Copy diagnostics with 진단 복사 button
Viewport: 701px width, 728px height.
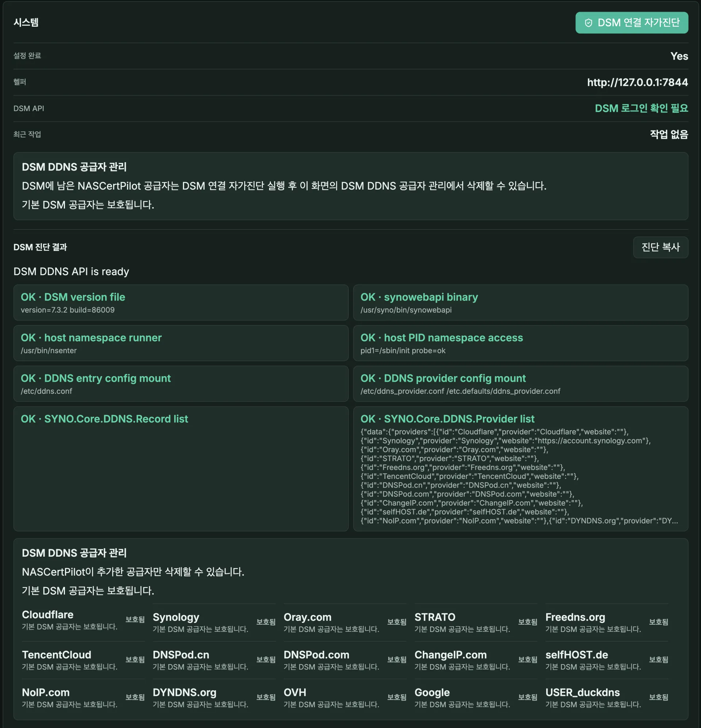coord(660,247)
